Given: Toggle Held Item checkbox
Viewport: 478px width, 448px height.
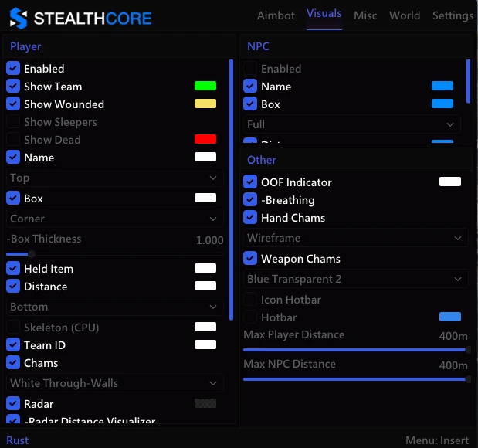Looking at the screenshot, I should 13,268.
